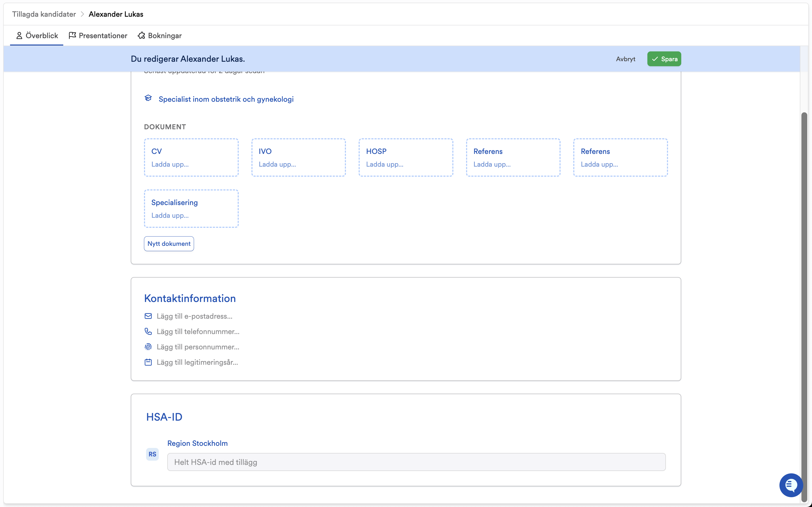
Task: Click the 'Du redigerar Alexander Lukas.' banner text
Action: [188, 59]
